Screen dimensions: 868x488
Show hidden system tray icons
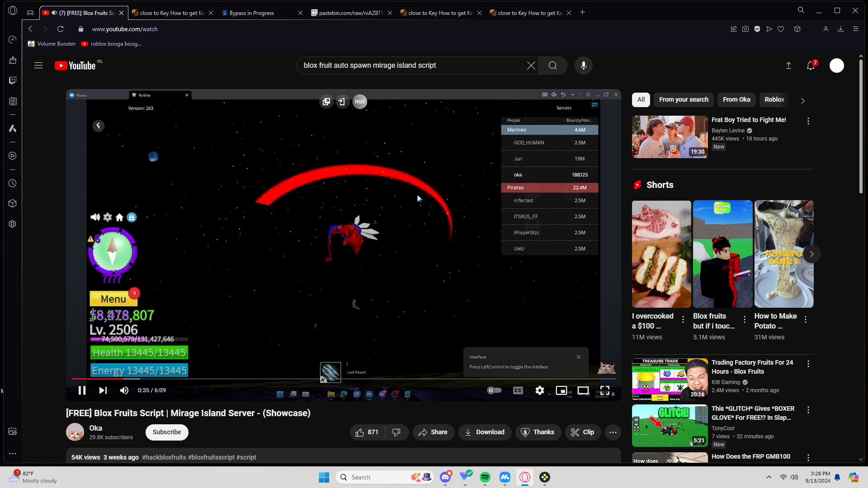(x=769, y=477)
